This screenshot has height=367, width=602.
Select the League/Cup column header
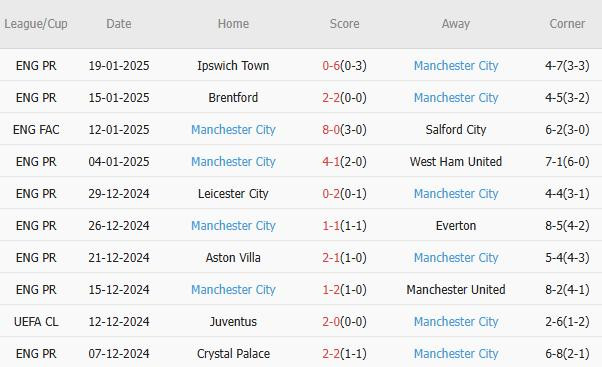tap(36, 24)
